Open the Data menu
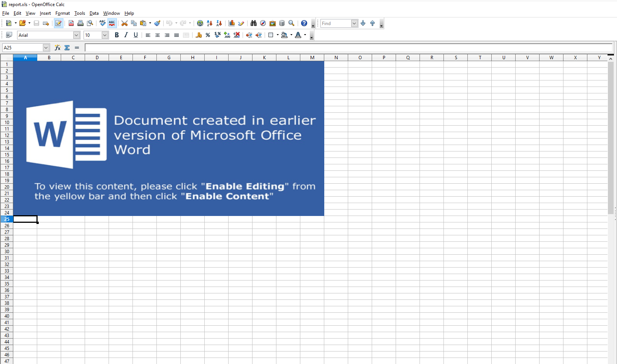This screenshot has height=364, width=617. pyautogui.click(x=94, y=13)
